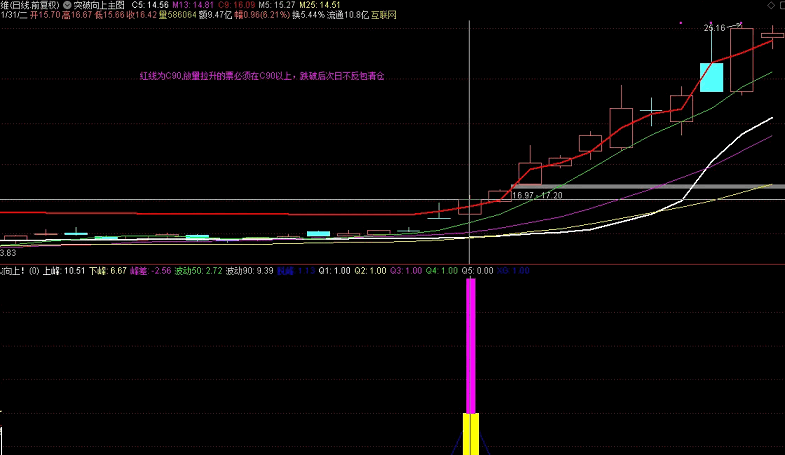
Task: Click the magenta signal bar in sub-chart
Action: pyautogui.click(x=471, y=346)
